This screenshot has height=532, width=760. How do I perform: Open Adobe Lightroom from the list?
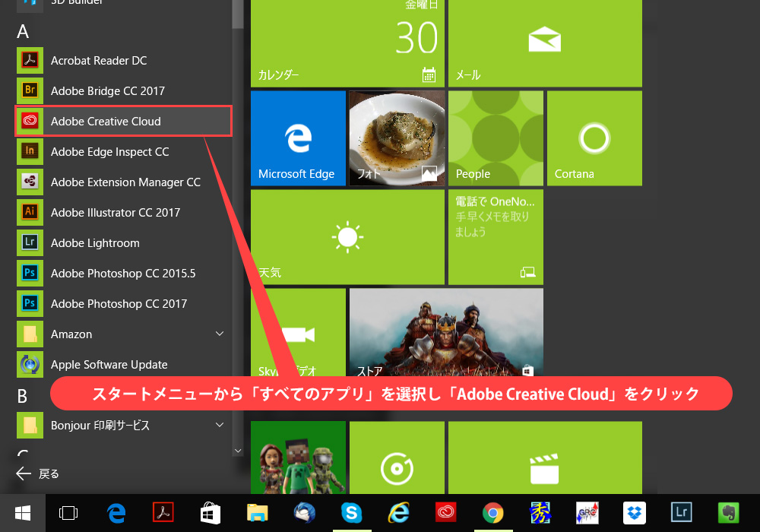pyautogui.click(x=124, y=242)
